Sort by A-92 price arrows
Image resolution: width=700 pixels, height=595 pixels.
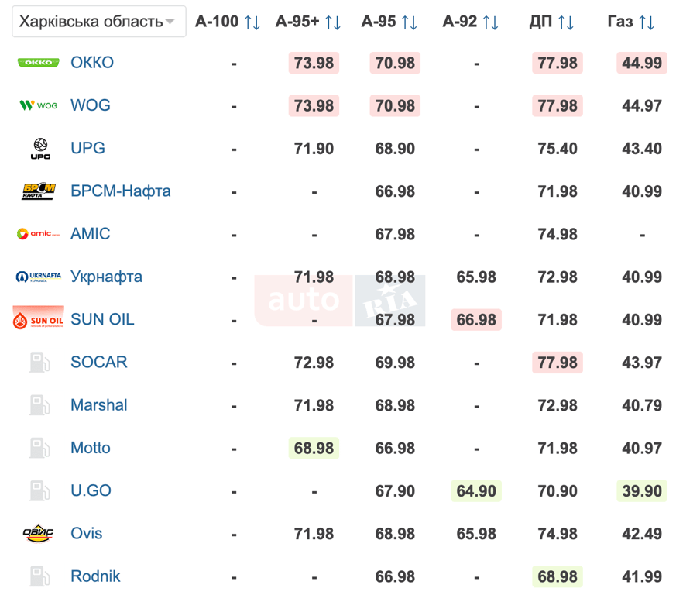pyautogui.click(x=490, y=22)
